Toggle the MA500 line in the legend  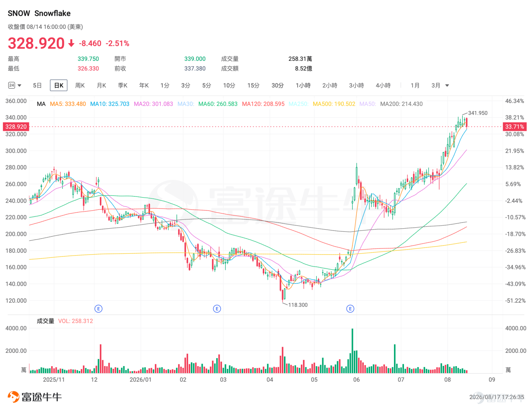pyautogui.click(x=334, y=104)
